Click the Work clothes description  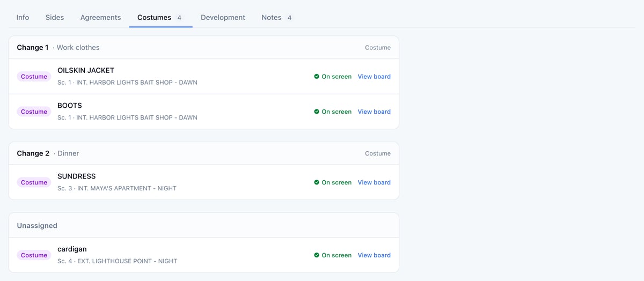click(78, 47)
